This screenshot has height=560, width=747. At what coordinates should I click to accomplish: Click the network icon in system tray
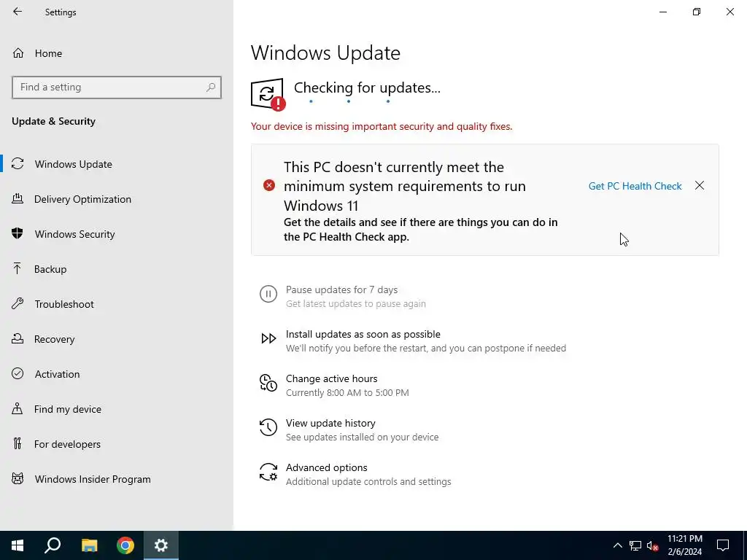635,545
